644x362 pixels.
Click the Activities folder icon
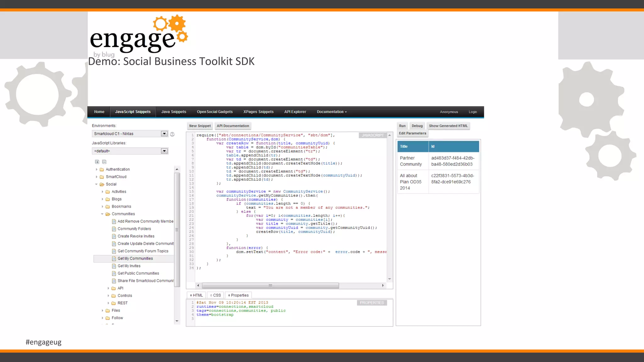(x=108, y=192)
